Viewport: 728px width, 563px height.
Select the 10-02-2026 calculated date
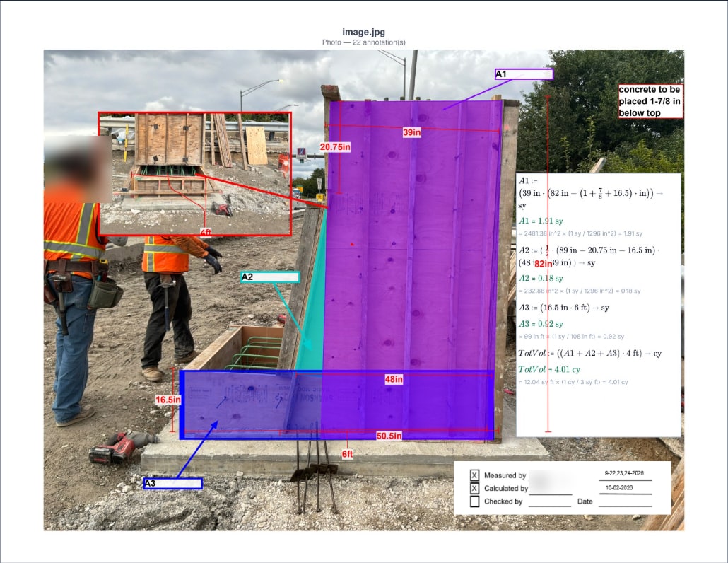coord(619,488)
